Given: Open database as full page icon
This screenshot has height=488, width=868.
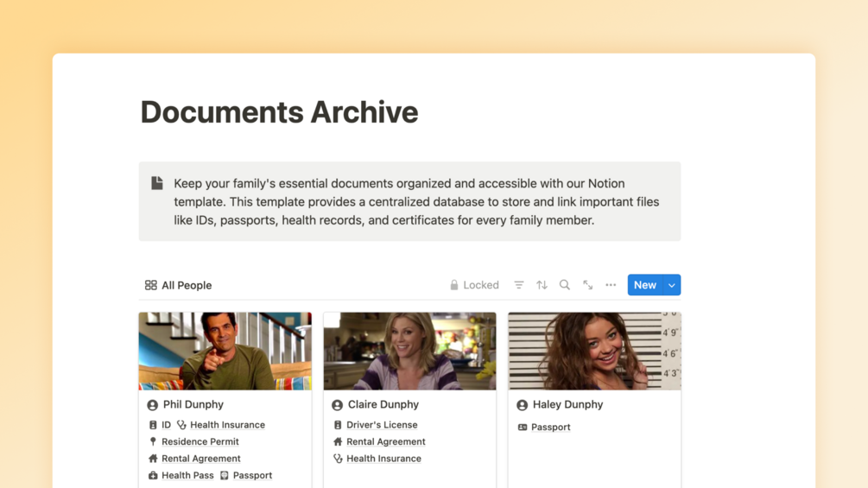Looking at the screenshot, I should point(588,285).
